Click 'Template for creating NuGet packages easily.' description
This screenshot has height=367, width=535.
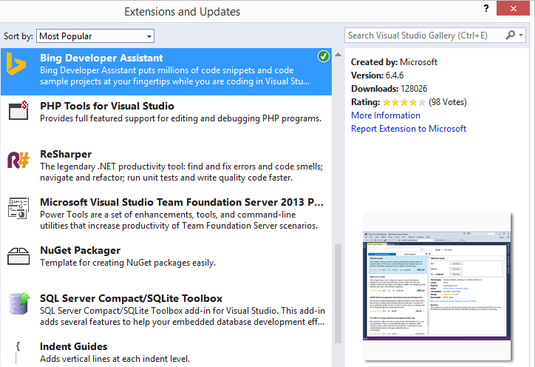click(128, 263)
